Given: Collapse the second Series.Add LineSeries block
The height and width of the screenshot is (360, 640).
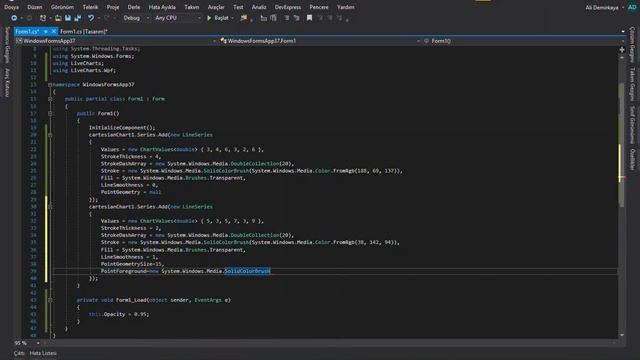Looking at the screenshot, I should point(50,207).
